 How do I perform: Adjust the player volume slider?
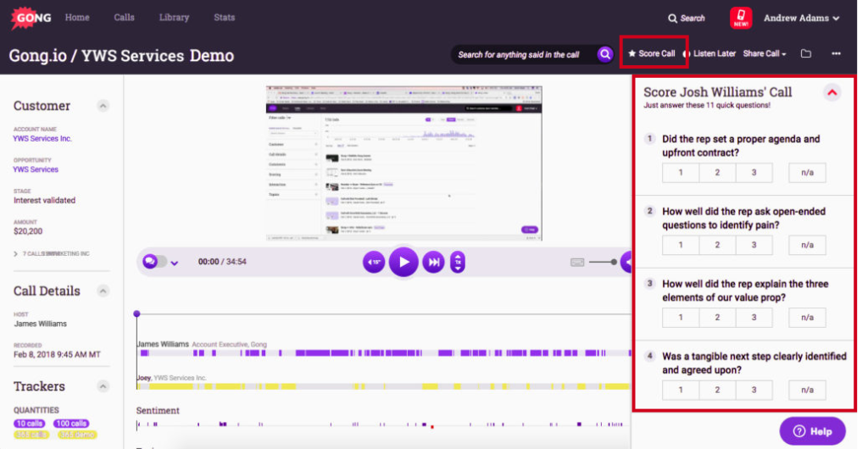click(x=603, y=262)
